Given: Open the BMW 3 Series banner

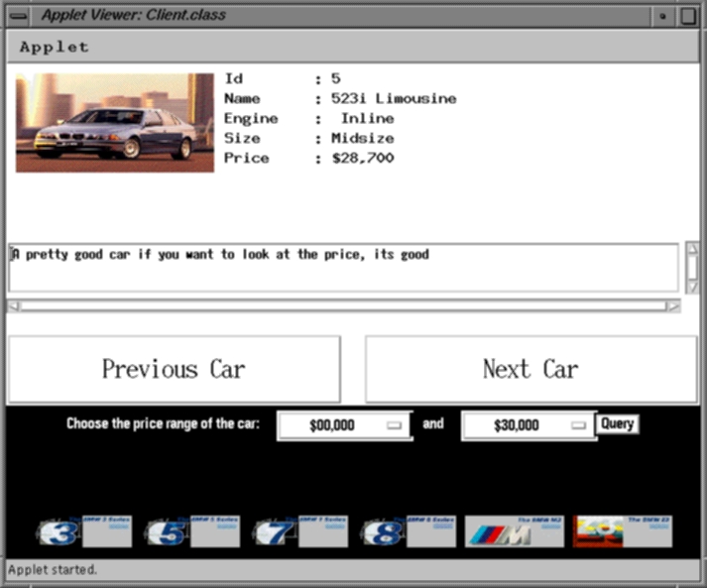Looking at the screenshot, I should coord(84,531).
